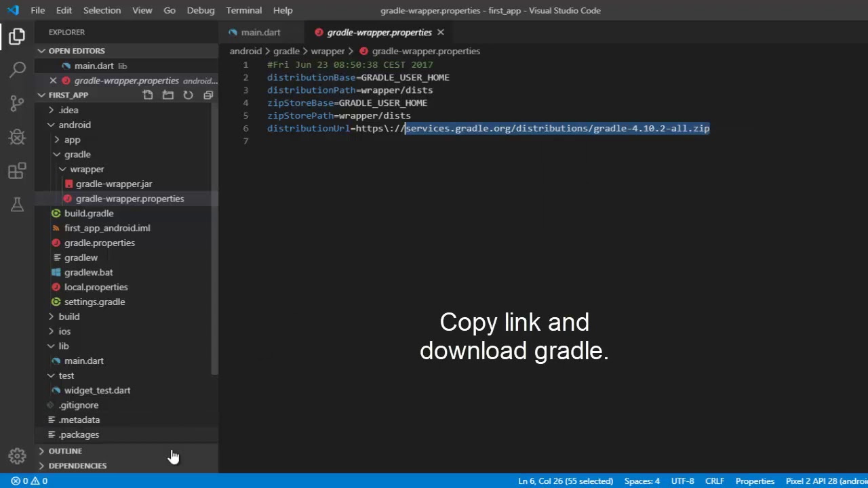Image resolution: width=868 pixels, height=488 pixels.
Task: Collapse the wrapper folder
Action: coord(62,169)
